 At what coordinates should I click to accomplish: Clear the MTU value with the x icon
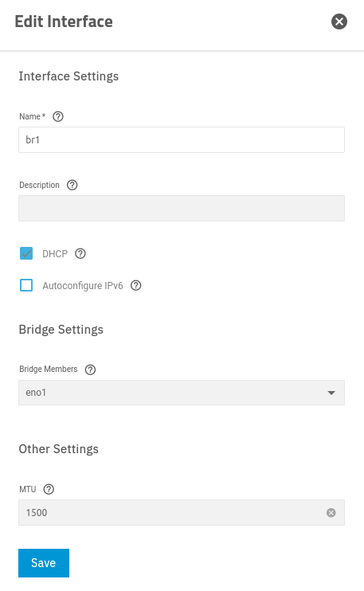point(331,513)
